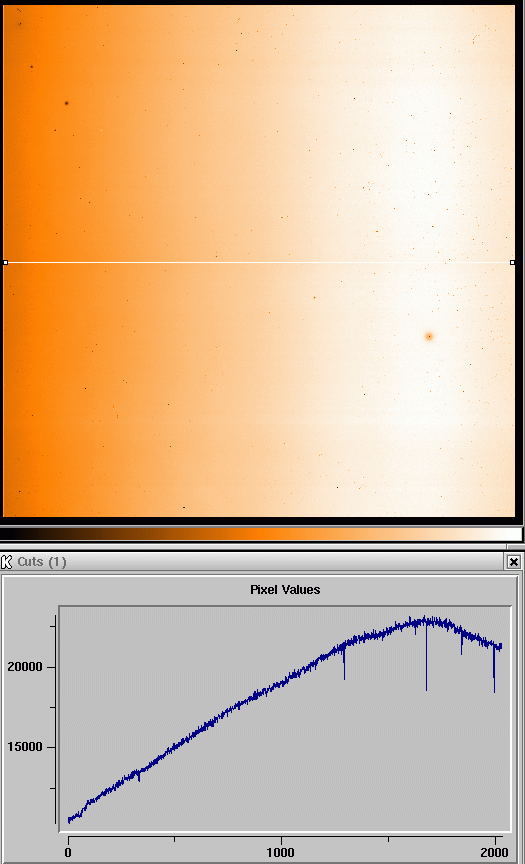Select the right handle of the cut line
This screenshot has width=525, height=864.
tap(512, 263)
